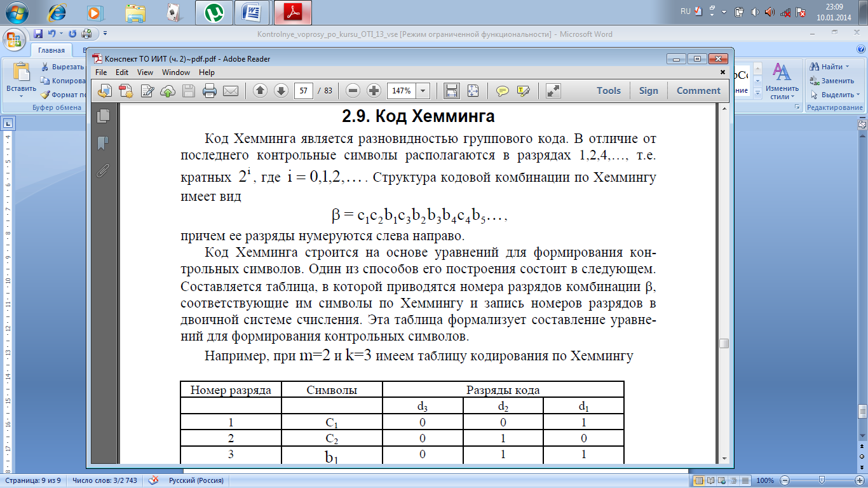Show bookmarks panel in Reader sidebar
This screenshot has height=488, width=868.
pyautogui.click(x=103, y=143)
